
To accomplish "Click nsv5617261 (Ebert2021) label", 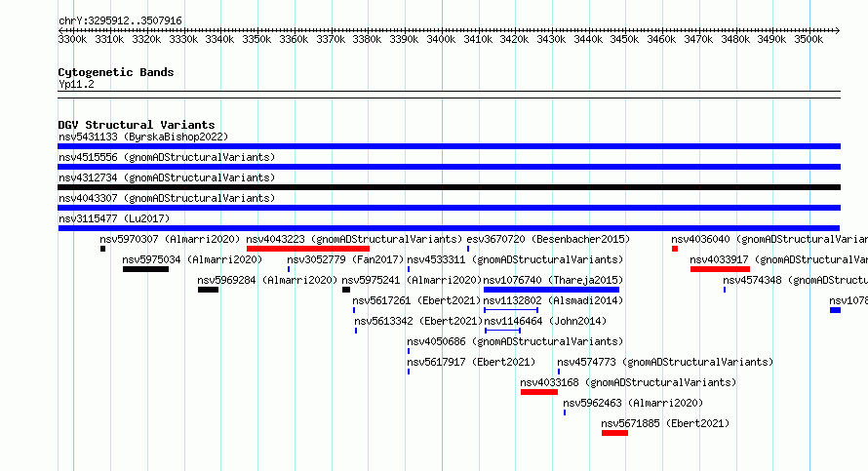I will (416, 300).
